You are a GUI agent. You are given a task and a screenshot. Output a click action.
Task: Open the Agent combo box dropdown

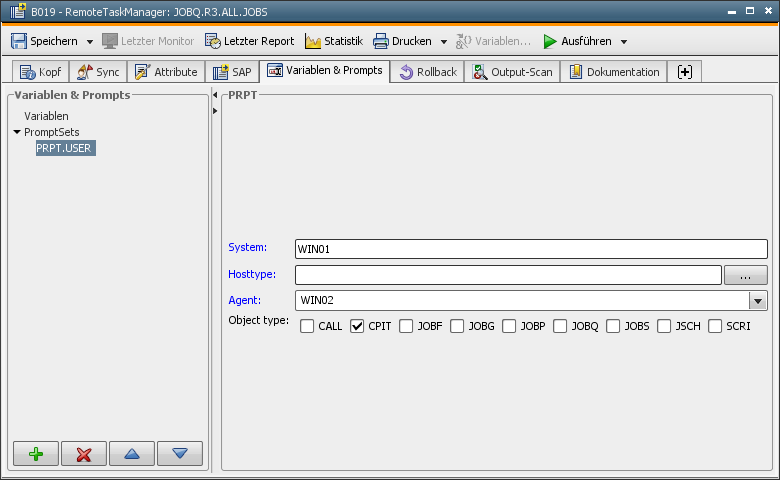(758, 301)
